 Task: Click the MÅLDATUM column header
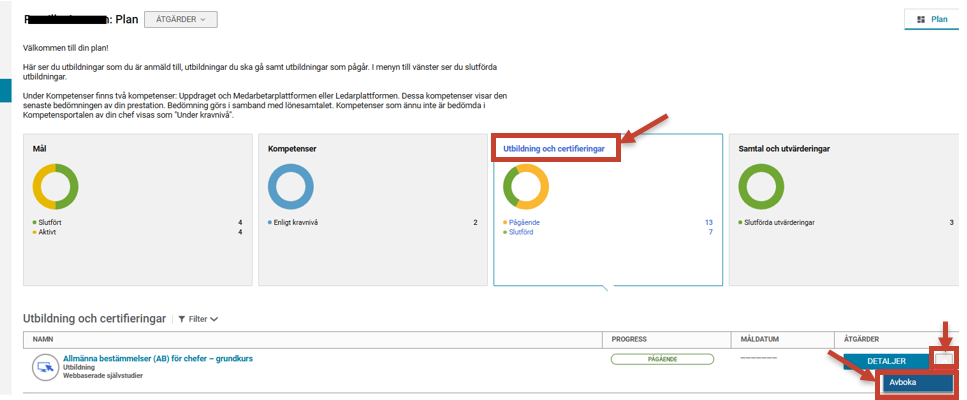757,340
